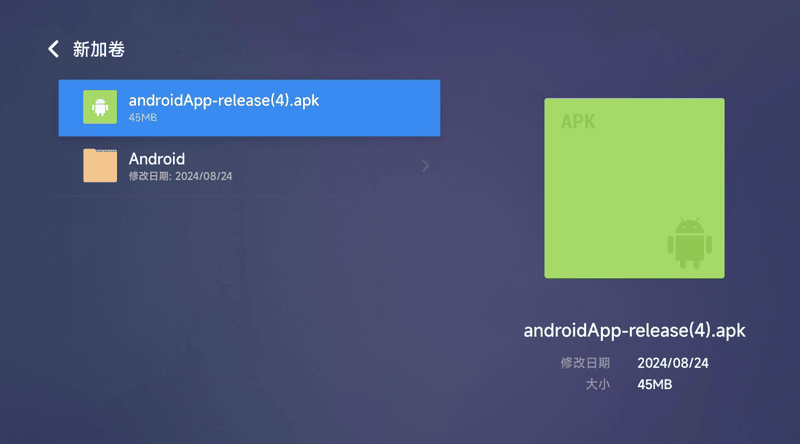Click the large green APK preview thumbnail
800x444 pixels.
click(x=634, y=188)
